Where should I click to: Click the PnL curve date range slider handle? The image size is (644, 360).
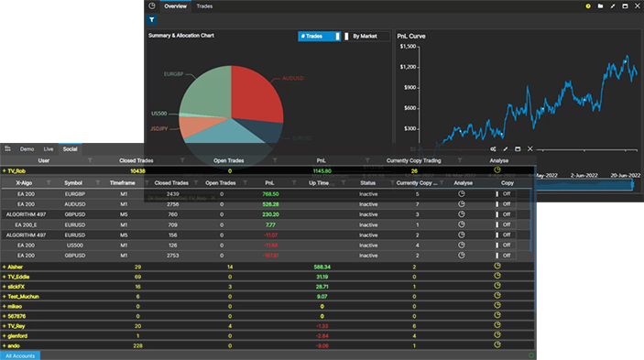point(632,185)
